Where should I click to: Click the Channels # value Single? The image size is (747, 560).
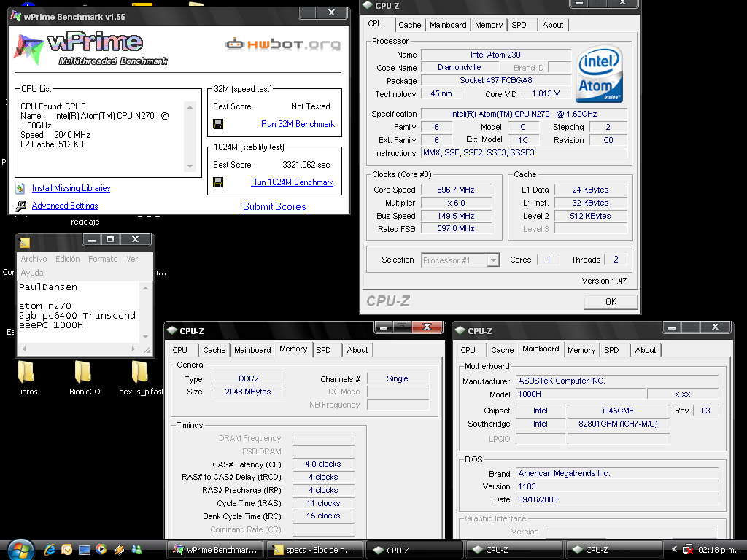[x=398, y=379]
